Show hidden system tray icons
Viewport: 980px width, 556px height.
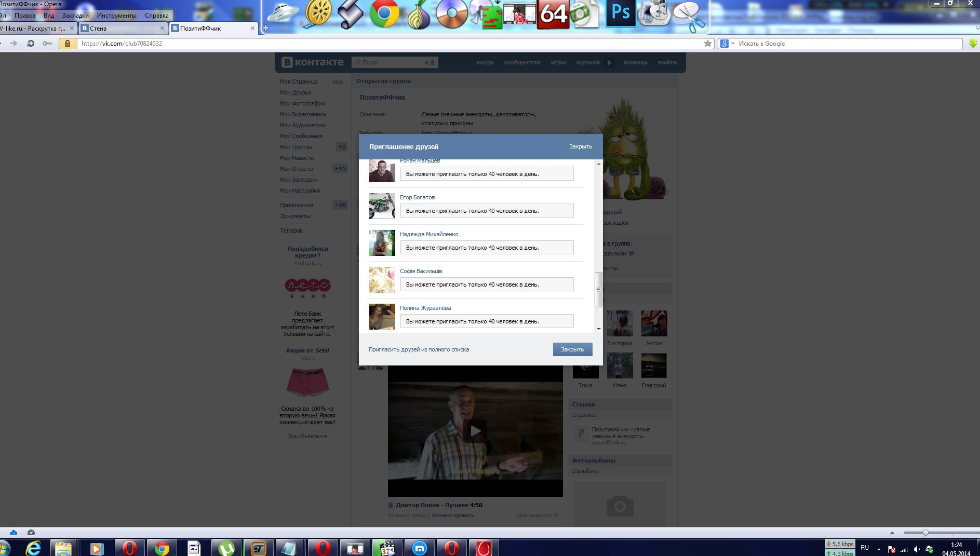(x=879, y=549)
